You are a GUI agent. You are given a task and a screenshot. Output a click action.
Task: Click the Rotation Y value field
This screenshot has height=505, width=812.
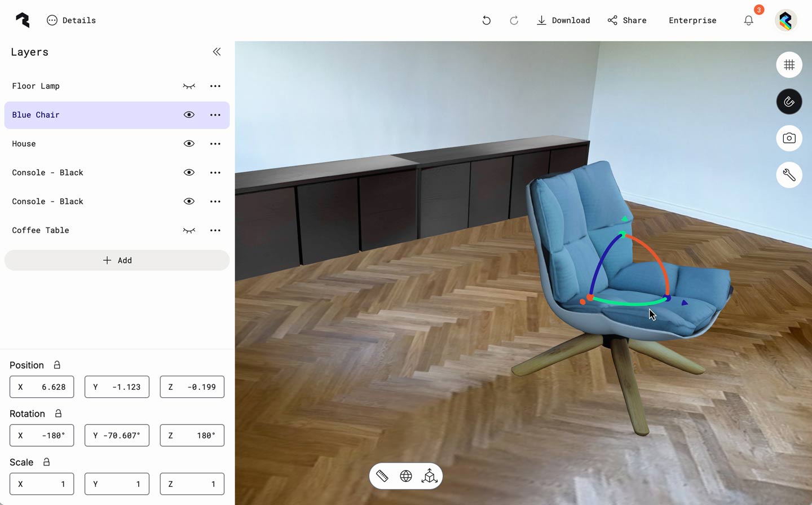[x=117, y=435]
